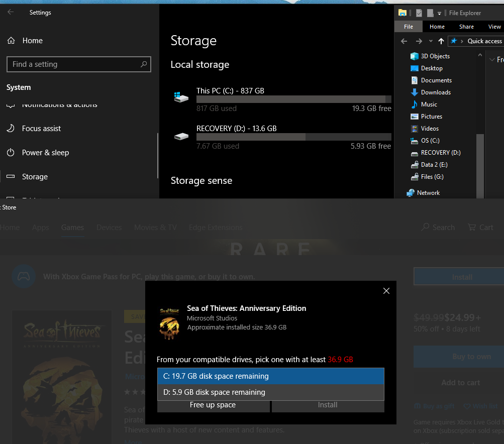Open Devices tab in Store
This screenshot has width=504, height=444.
109,228
